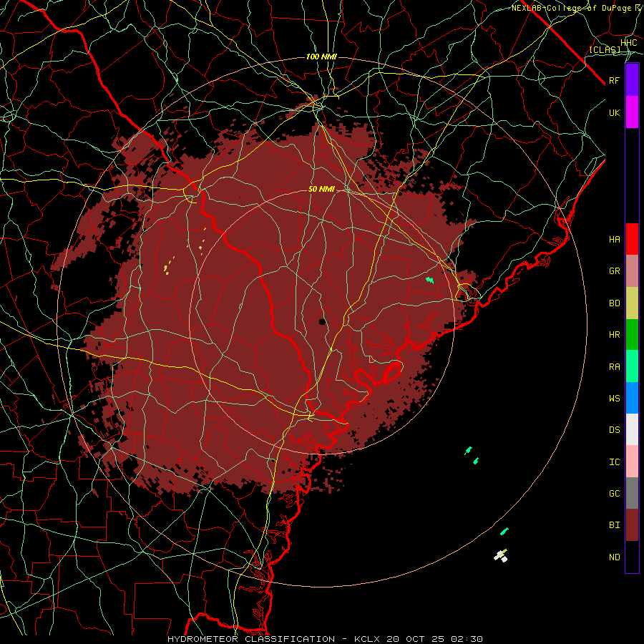Click the "20 OCT 25" date in title

(x=416, y=639)
